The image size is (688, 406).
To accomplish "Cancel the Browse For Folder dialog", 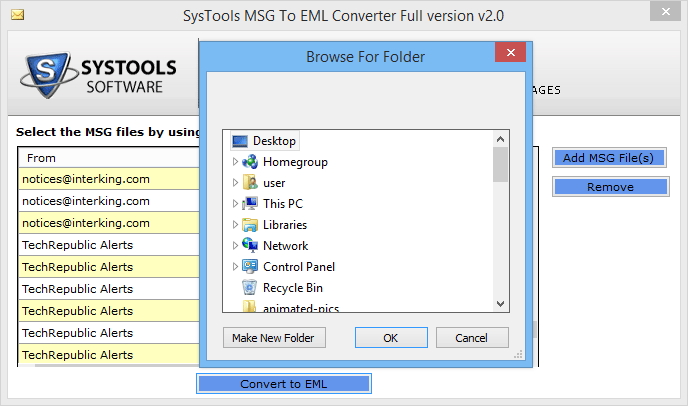I will [x=472, y=338].
